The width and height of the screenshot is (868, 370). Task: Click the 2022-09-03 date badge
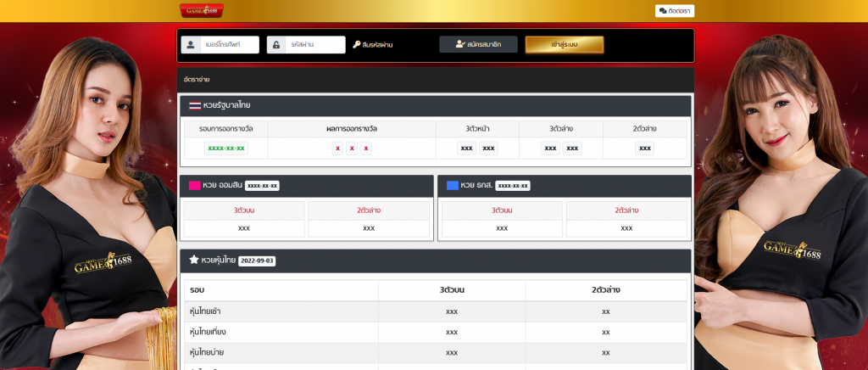(256, 261)
